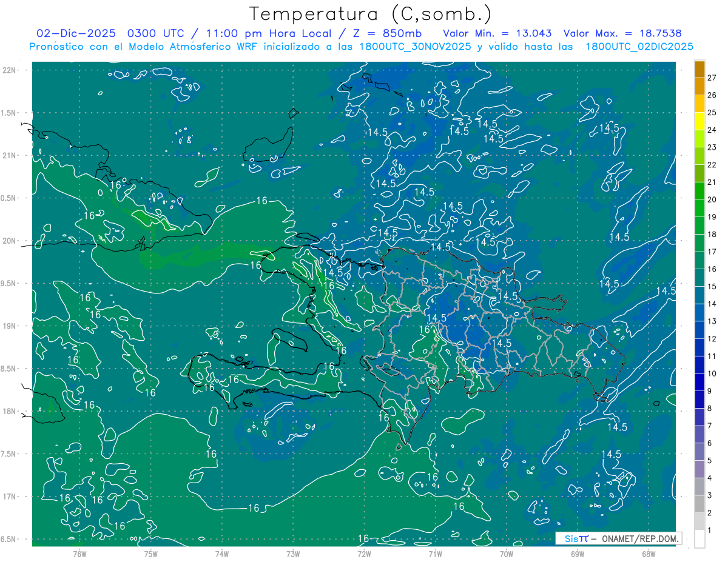The height and width of the screenshot is (562, 728).
Task: Click the 'Temperatura (C,somb.)' map title
Action: 371,14
